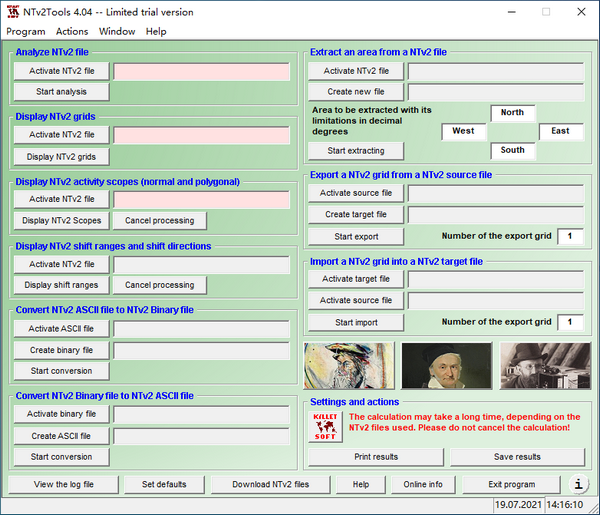The image size is (600, 515).
Task: Click Create target file button
Action: point(356,214)
